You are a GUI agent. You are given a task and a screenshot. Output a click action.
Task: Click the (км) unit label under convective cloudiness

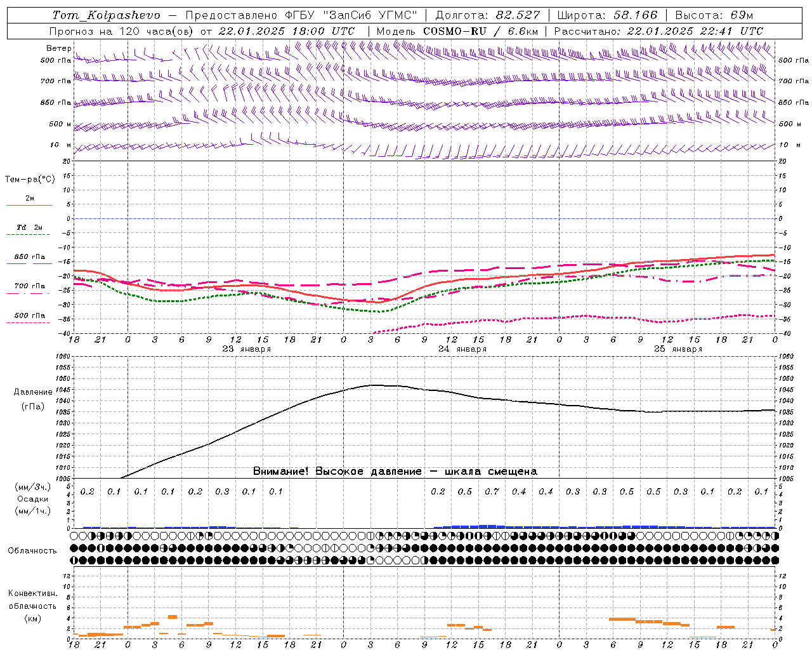tap(32, 619)
